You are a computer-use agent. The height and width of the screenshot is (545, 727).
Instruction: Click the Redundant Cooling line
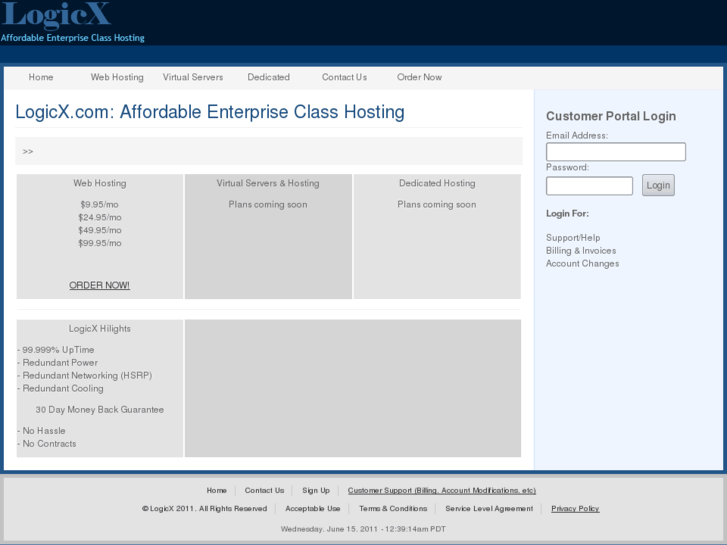click(61, 389)
